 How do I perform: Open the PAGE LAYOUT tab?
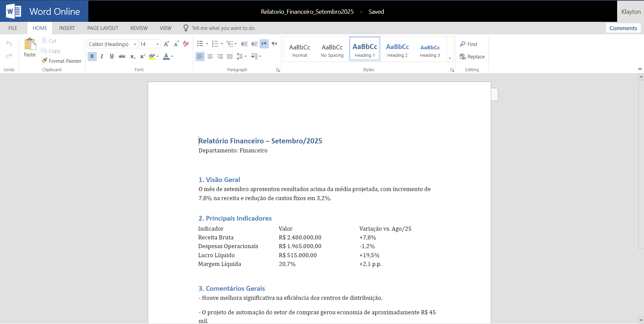102,28
